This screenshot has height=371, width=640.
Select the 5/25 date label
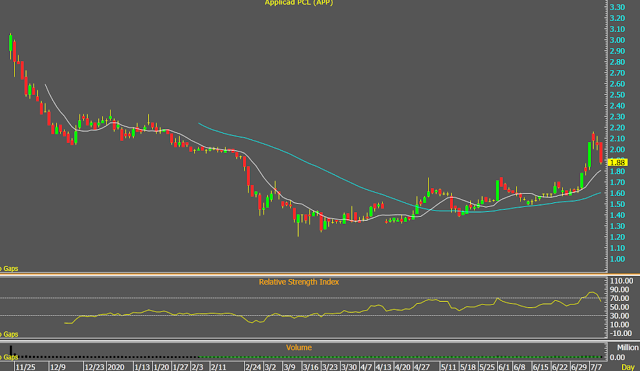pos(487,367)
